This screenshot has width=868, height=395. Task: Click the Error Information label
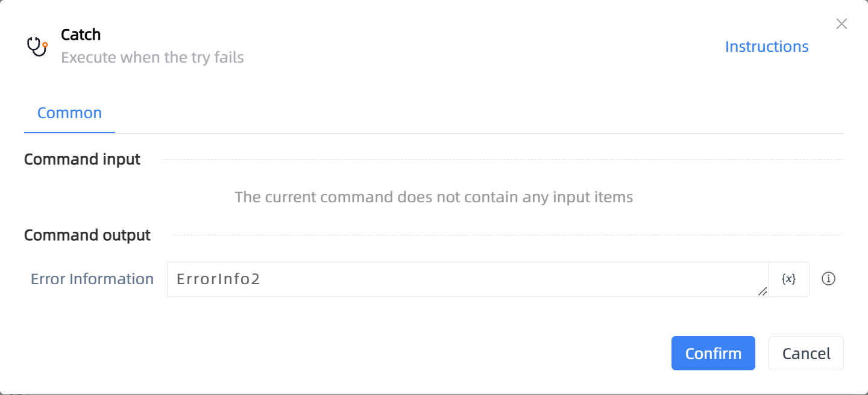[x=92, y=279]
